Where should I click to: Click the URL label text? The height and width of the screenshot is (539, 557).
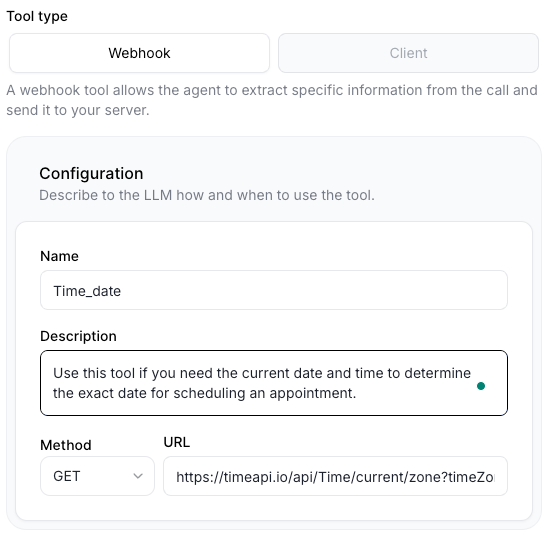click(177, 442)
